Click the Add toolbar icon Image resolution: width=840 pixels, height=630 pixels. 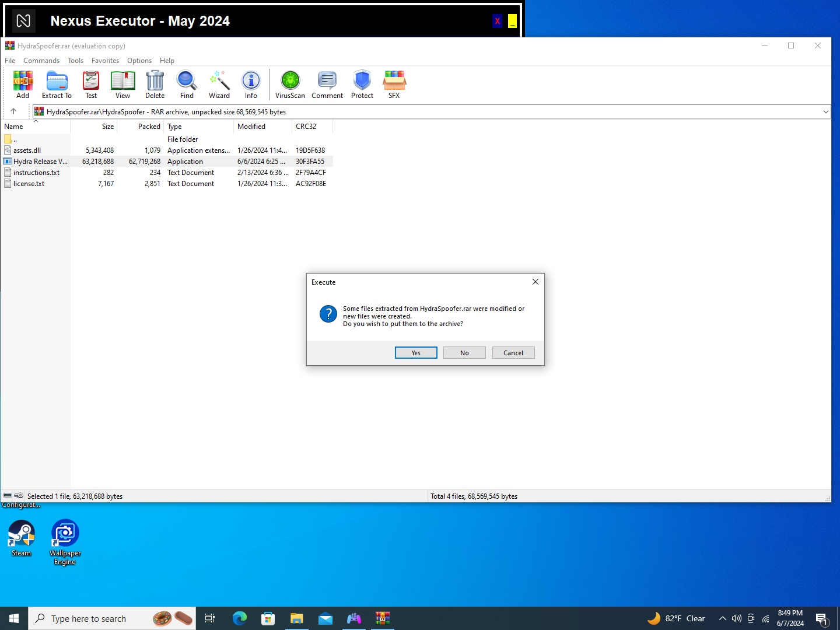23,85
